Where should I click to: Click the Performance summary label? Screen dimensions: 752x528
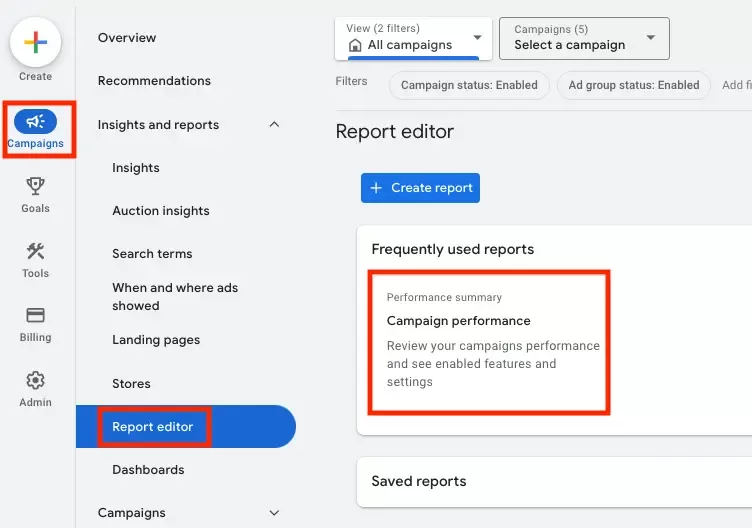coord(444,297)
